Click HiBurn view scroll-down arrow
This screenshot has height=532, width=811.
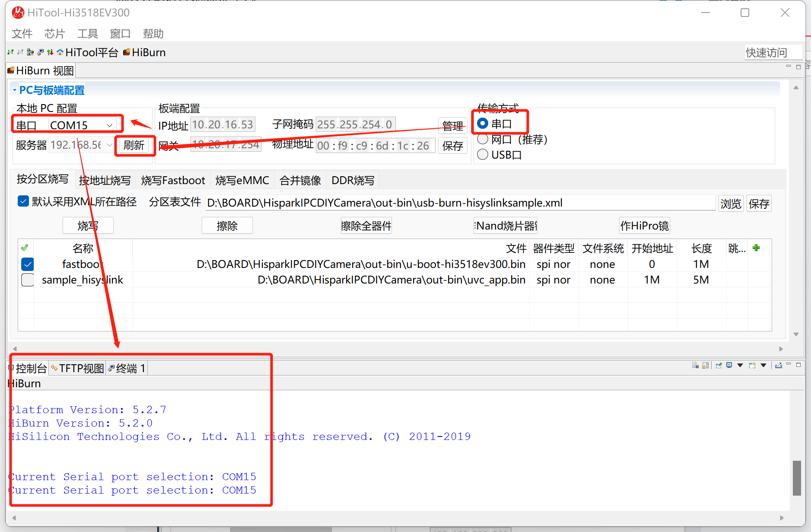[796, 334]
